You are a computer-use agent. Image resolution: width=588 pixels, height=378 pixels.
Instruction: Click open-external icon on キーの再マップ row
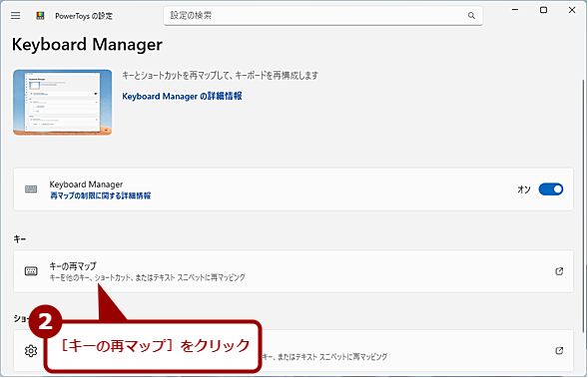(x=559, y=271)
